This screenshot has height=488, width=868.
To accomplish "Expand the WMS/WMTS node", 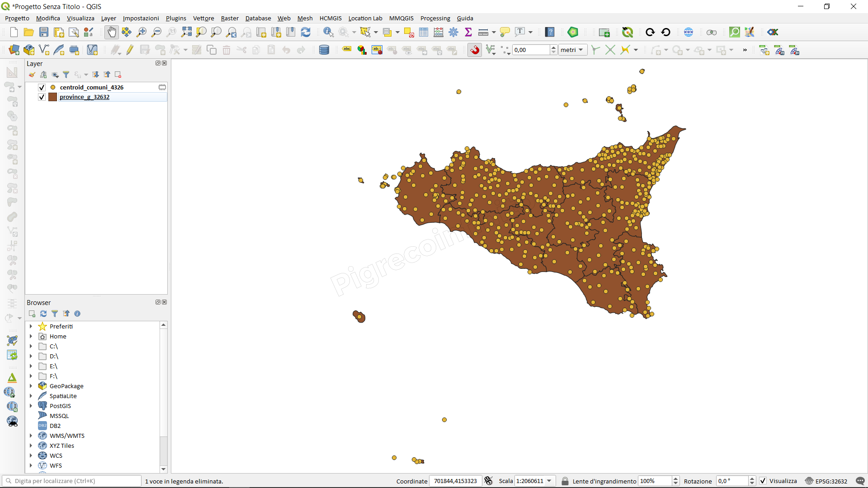I will coord(31,436).
